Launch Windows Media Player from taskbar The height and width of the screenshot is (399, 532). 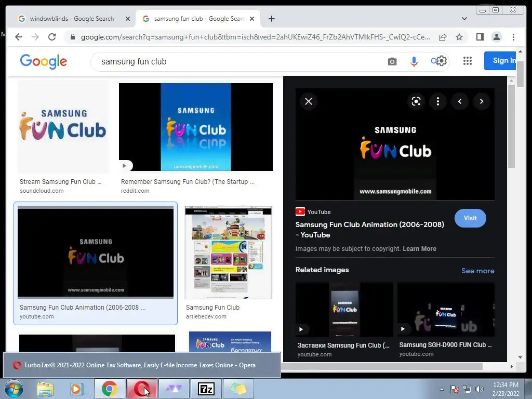click(77, 389)
